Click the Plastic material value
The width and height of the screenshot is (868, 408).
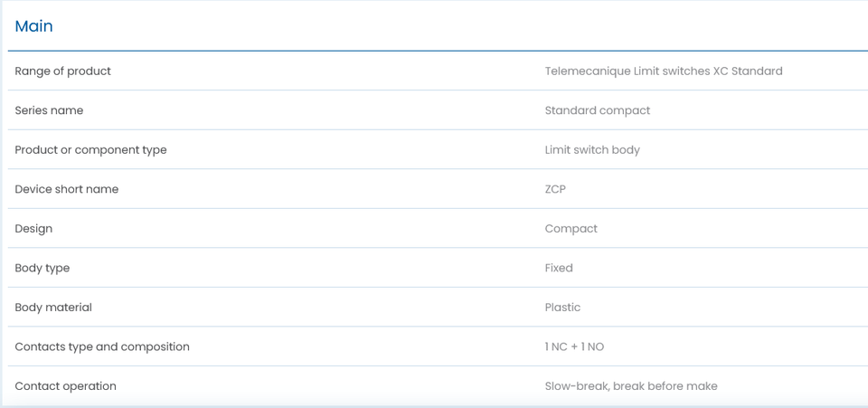point(562,308)
